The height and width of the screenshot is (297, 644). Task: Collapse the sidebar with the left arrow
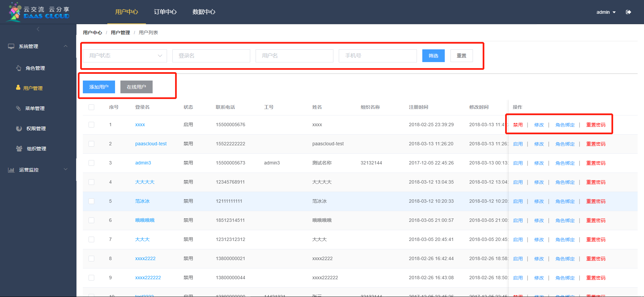coord(38,29)
